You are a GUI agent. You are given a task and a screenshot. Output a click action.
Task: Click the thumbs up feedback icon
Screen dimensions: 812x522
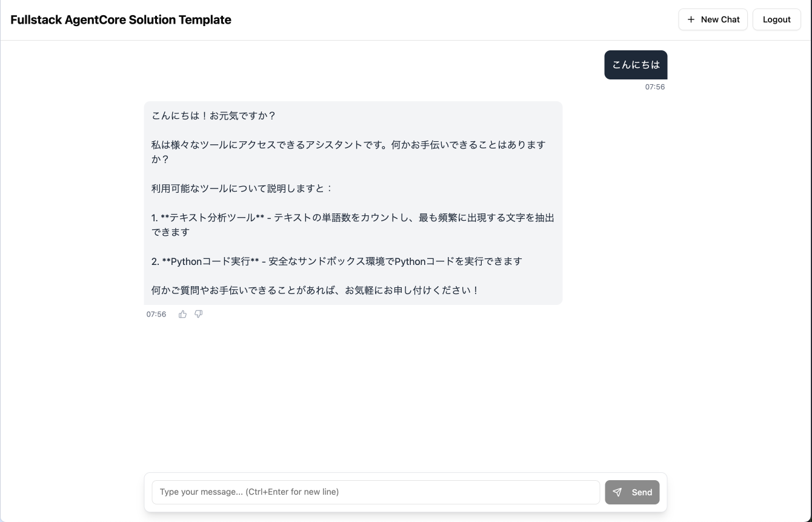click(182, 314)
